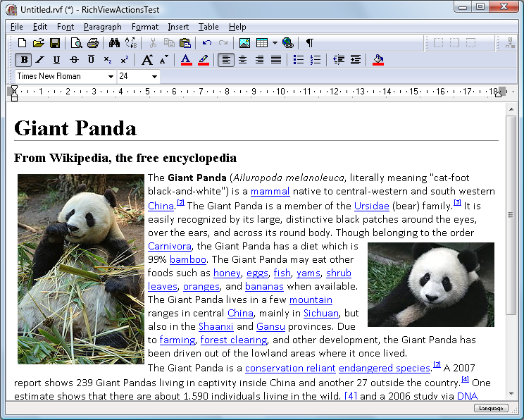This screenshot has height=420, width=524.
Task: Follow the 'conservation reliant' hyperlink
Action: (290, 368)
